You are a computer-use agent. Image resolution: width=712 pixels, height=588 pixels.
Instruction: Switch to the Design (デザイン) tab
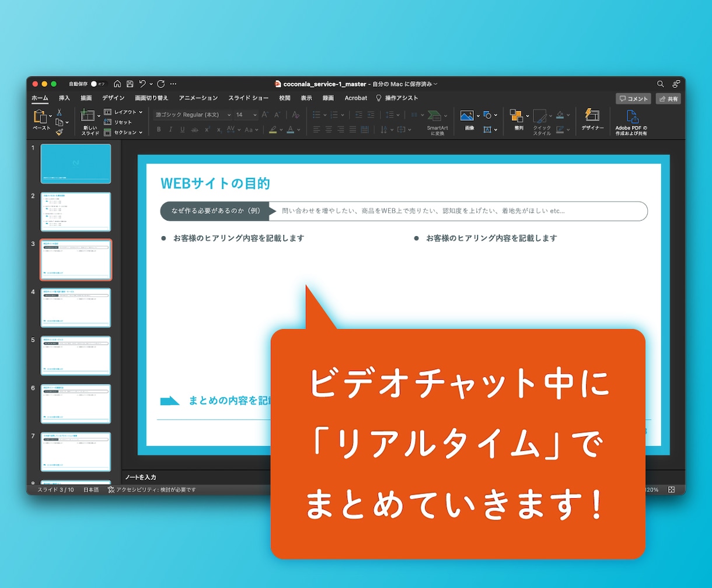113,98
